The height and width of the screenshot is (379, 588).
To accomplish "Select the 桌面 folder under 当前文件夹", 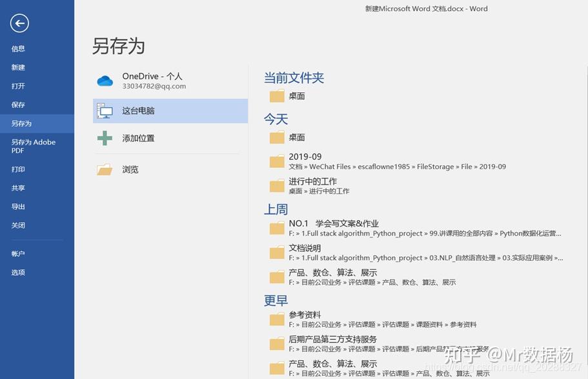I will 277,96.
